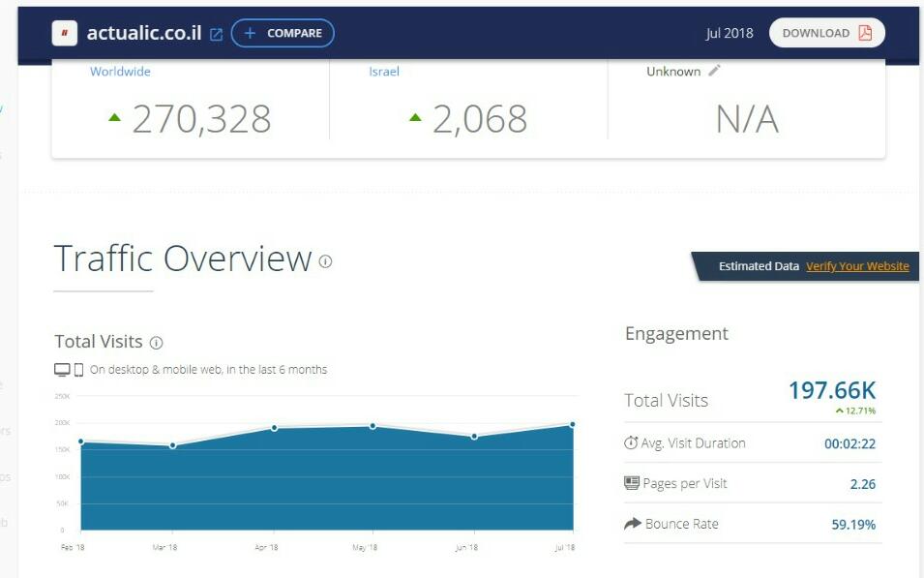Click the PDF icon in the Download button
Screen dimensions: 924x578
coord(864,33)
